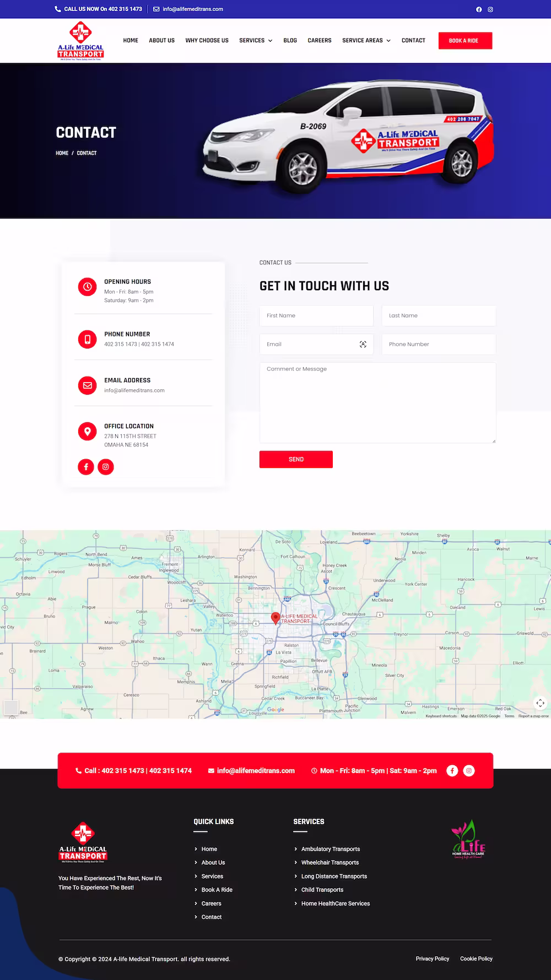The height and width of the screenshot is (980, 551).
Task: Expand the Services dropdown menu
Action: coord(256,41)
